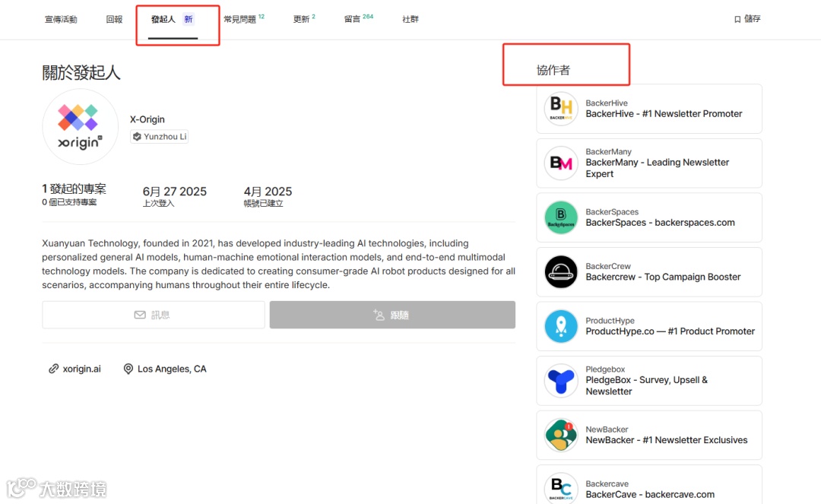Screen dimensions: 821x504
Task: Open NewBacker - #1 Newsletter Exclusives
Action: click(667, 440)
